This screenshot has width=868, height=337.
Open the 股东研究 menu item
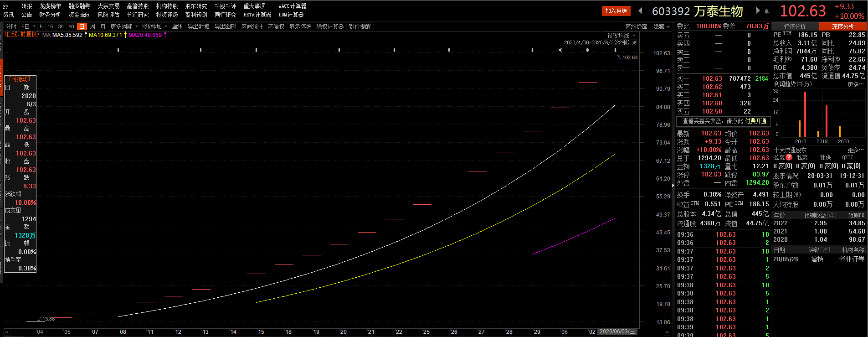(x=196, y=6)
